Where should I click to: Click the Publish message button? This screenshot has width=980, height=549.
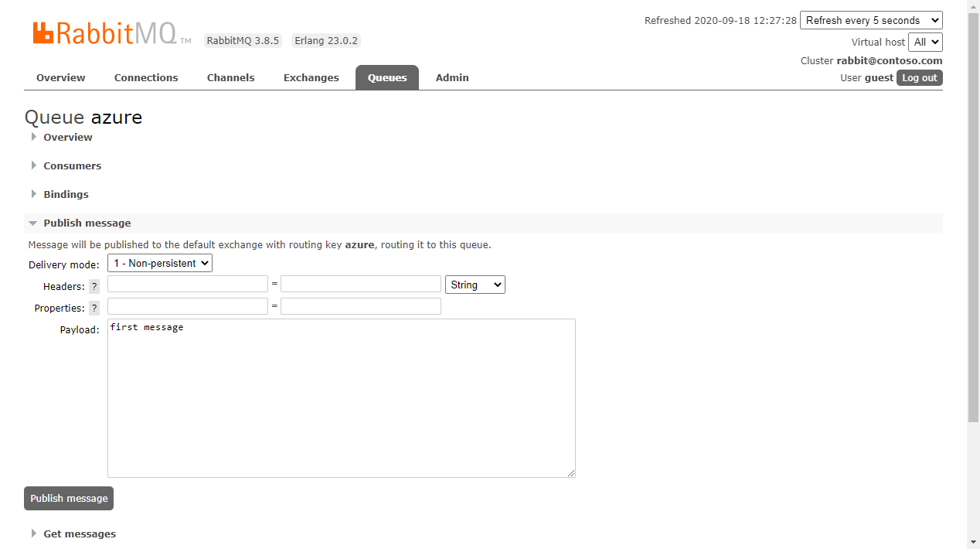(68, 498)
